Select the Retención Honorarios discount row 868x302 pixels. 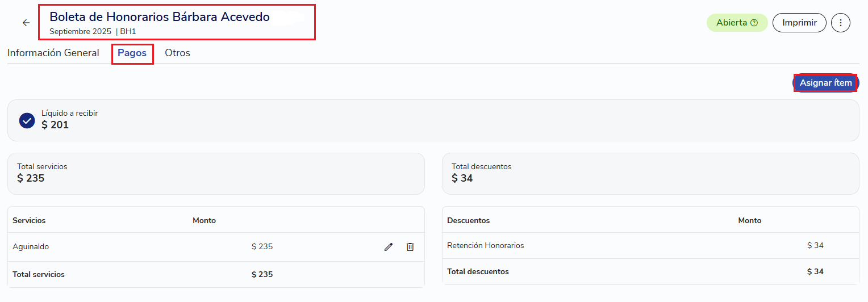pyautogui.click(x=650, y=246)
